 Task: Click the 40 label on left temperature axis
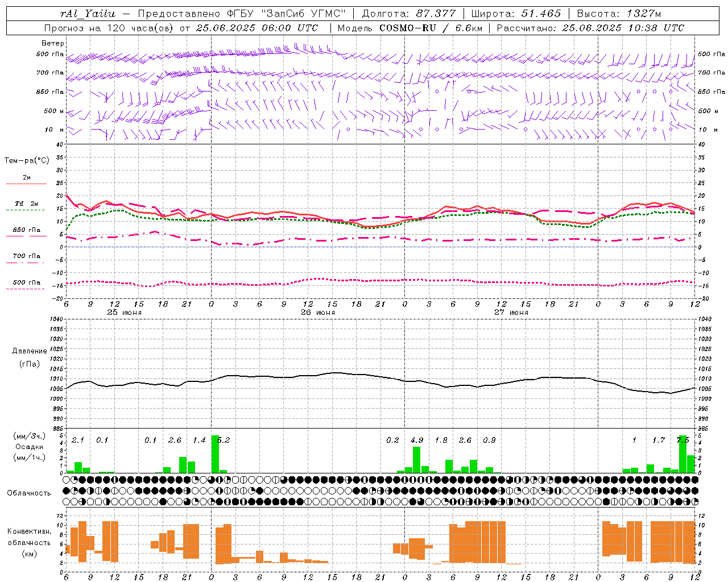(x=59, y=144)
